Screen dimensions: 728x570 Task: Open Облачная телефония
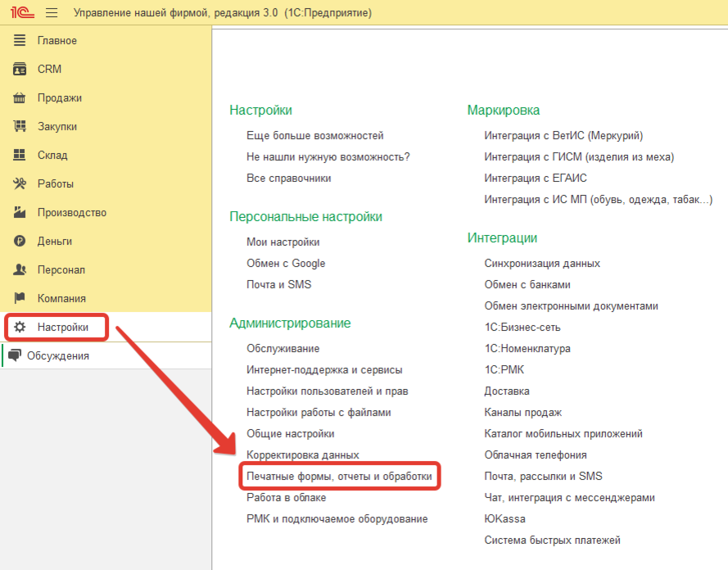[x=536, y=455]
